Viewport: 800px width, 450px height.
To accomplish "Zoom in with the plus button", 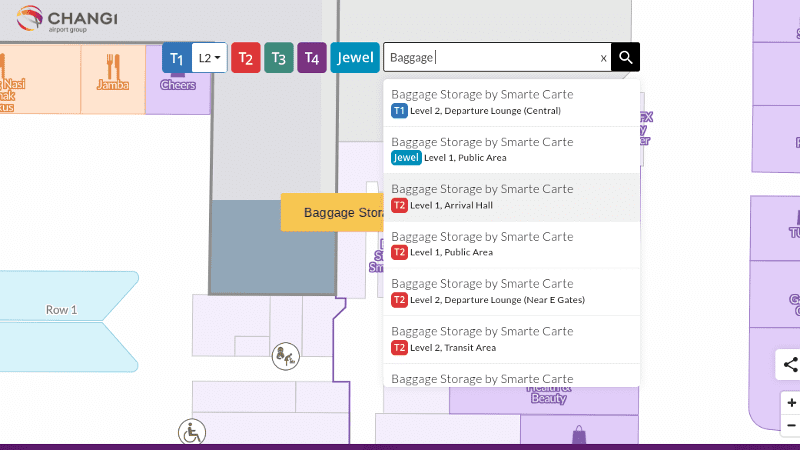I will pos(791,403).
